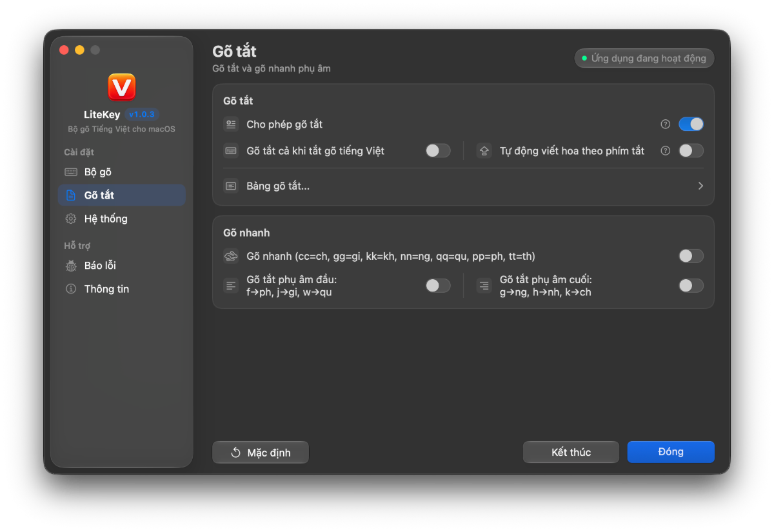Expand Bảng gõ tắt with the chevron
This screenshot has height=532, width=774.
point(700,186)
